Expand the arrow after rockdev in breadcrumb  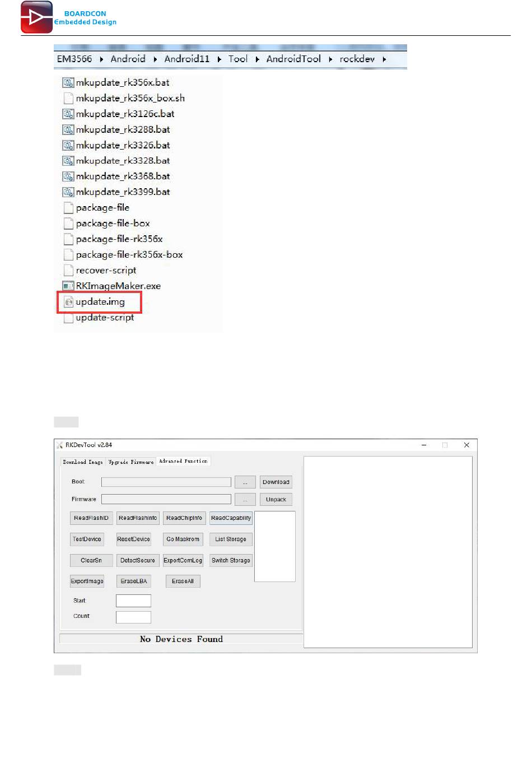click(384, 59)
